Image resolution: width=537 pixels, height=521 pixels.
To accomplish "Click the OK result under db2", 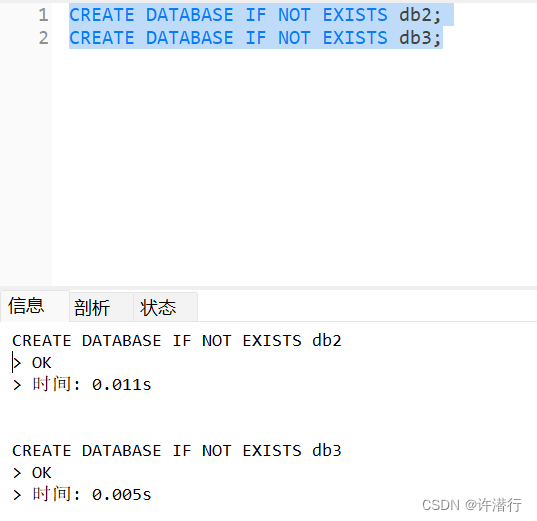I will pos(41,363).
